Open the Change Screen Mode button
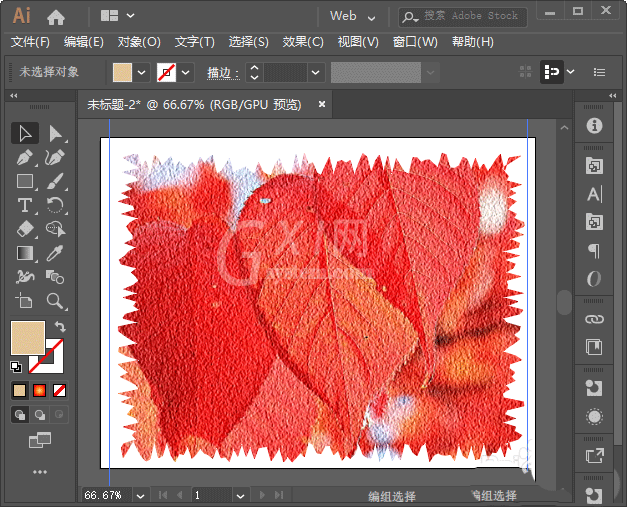 click(x=40, y=440)
